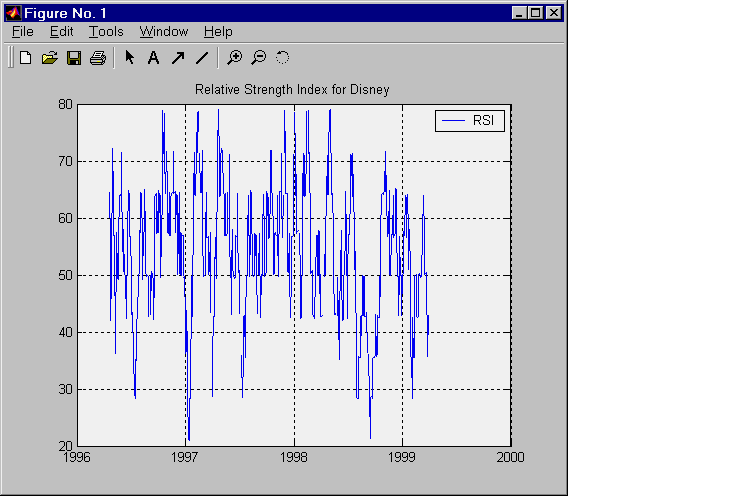Click the toolbar grip handle at left
Image resolution: width=740 pixels, height=498 pixels.
(x=10, y=58)
